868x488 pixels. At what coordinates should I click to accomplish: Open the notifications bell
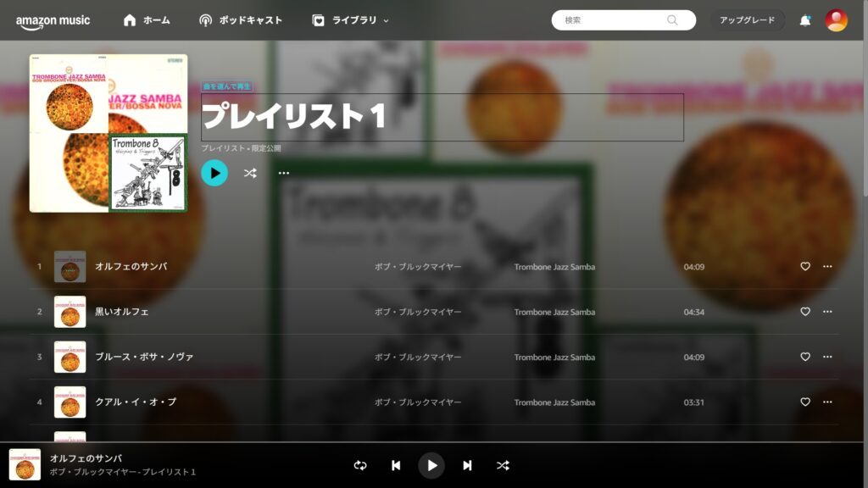click(804, 20)
